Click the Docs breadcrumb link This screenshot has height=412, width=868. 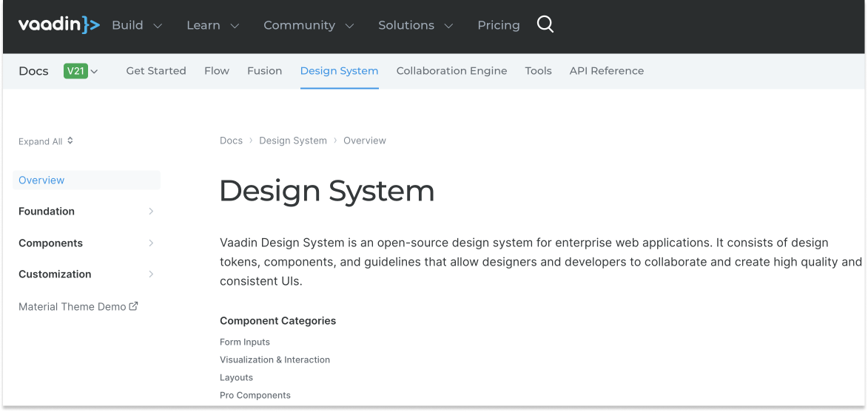click(231, 141)
